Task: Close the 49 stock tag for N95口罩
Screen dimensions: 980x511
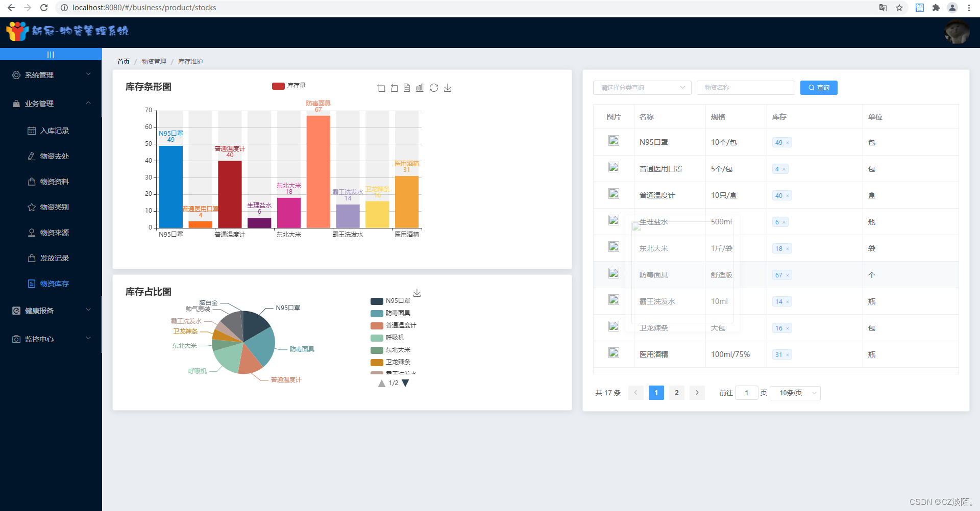Action: click(x=788, y=143)
